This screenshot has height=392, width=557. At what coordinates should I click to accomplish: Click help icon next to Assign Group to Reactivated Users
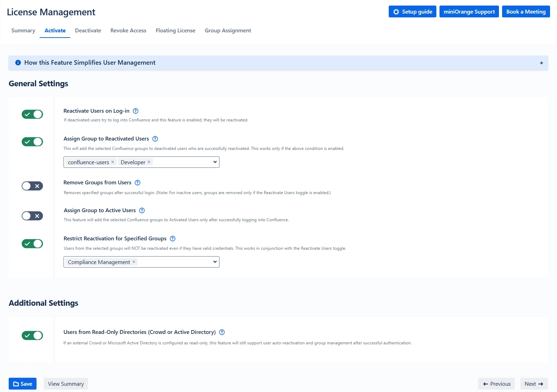point(155,139)
